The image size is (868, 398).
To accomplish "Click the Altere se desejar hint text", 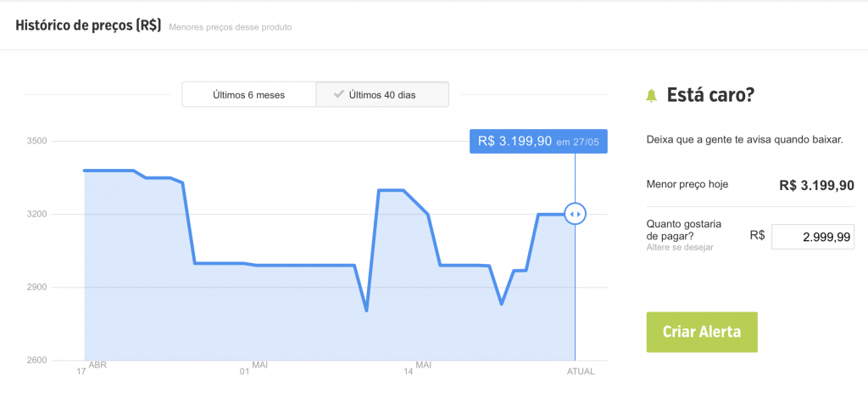I will (680, 247).
